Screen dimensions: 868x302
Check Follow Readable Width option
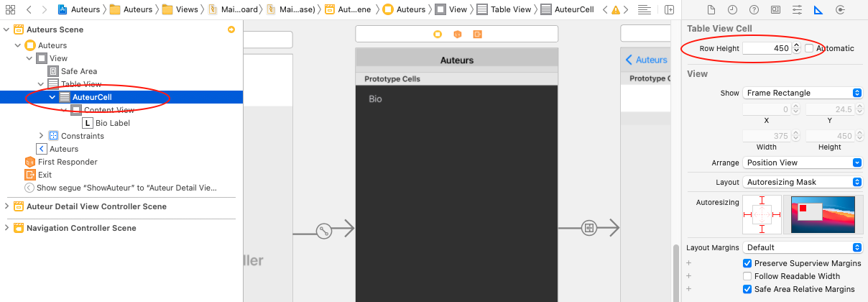[747, 276]
